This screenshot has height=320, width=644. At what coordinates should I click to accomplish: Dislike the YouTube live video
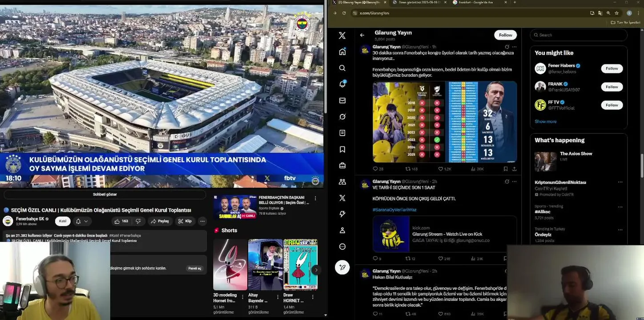click(138, 221)
